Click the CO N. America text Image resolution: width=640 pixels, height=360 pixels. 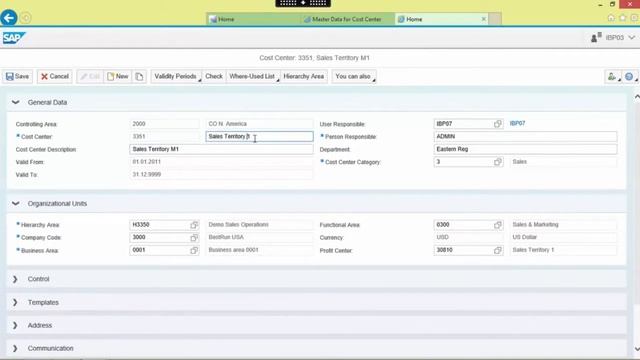click(x=227, y=124)
